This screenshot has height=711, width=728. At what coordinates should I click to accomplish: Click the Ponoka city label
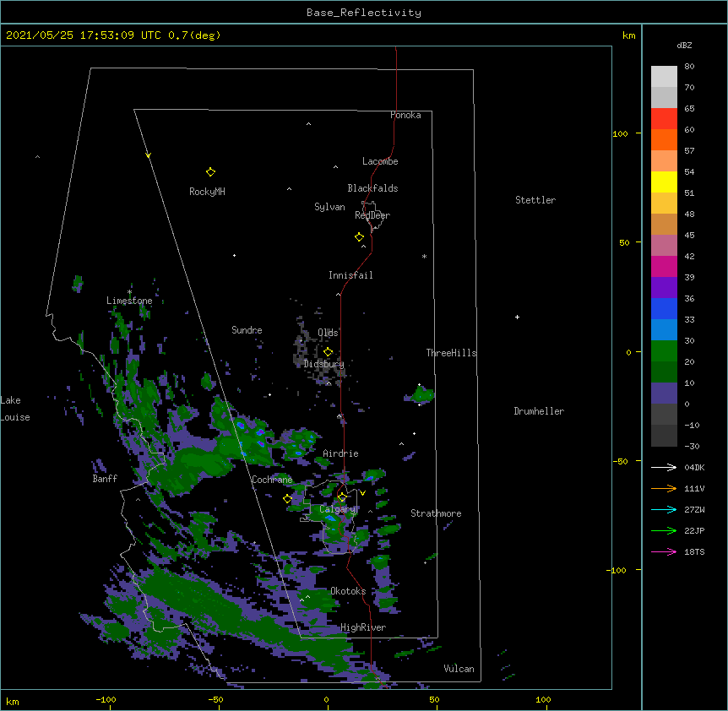point(405,115)
